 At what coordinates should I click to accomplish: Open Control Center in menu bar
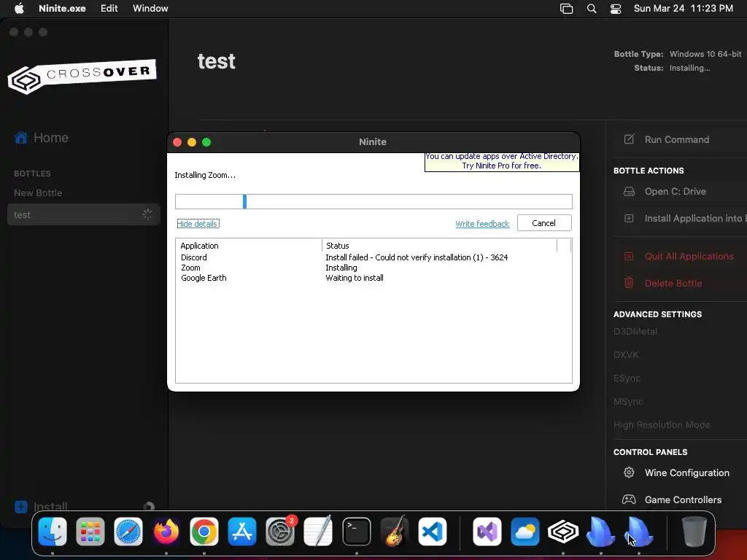point(616,9)
